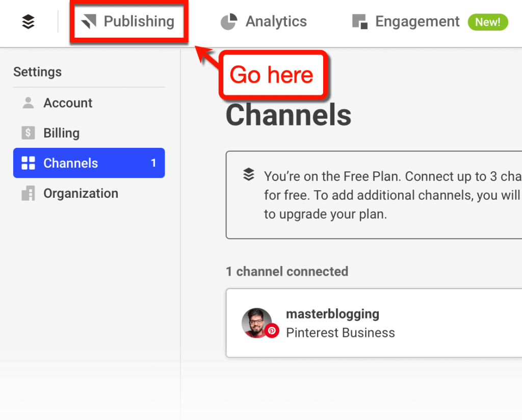The width and height of the screenshot is (522, 420).
Task: Click the Buffer logo icon
Action: coord(28,22)
